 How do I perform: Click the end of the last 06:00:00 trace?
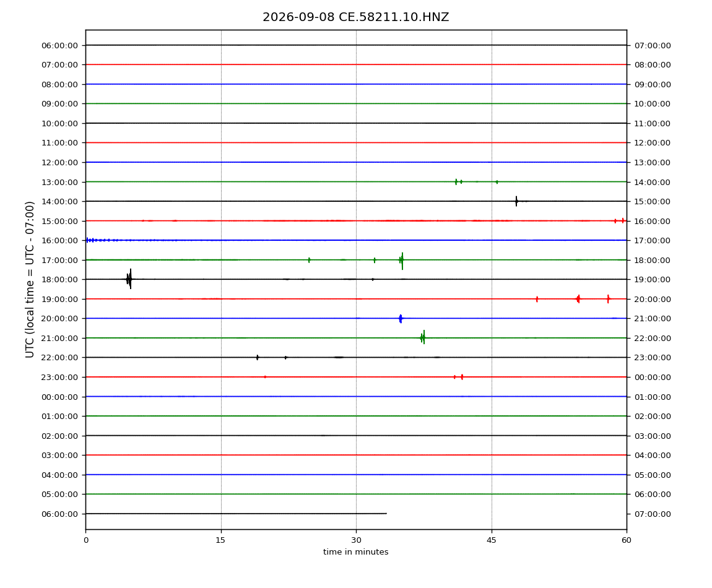point(386,514)
